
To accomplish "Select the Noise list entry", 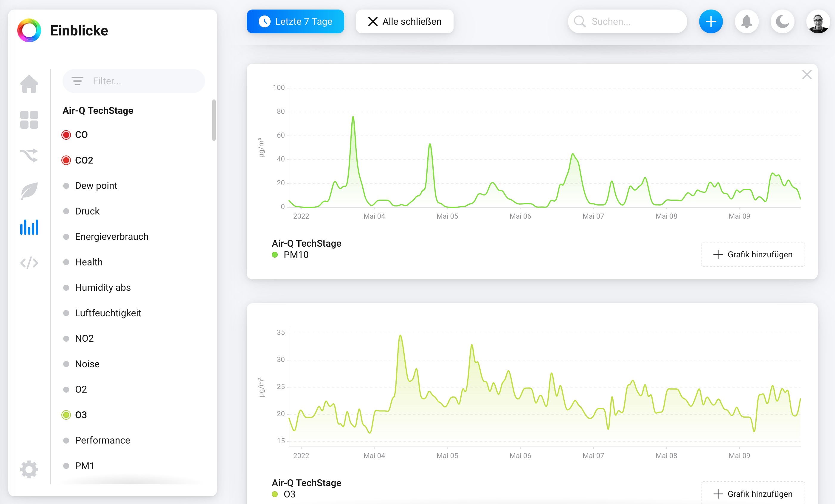I will click(87, 364).
